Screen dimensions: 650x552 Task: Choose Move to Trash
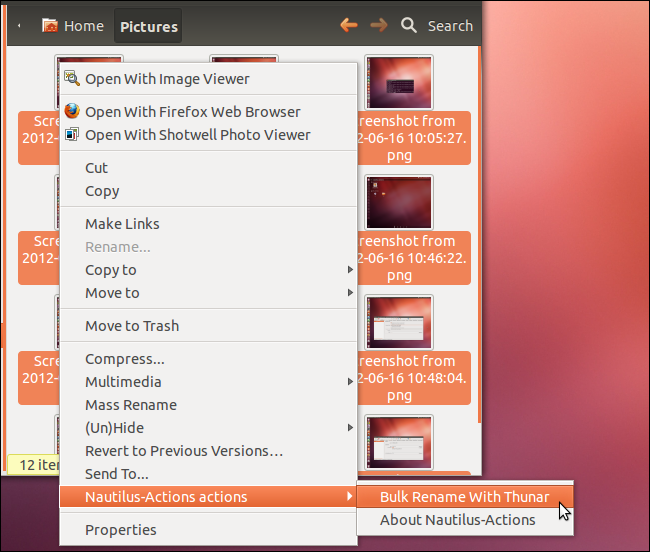pos(208,326)
